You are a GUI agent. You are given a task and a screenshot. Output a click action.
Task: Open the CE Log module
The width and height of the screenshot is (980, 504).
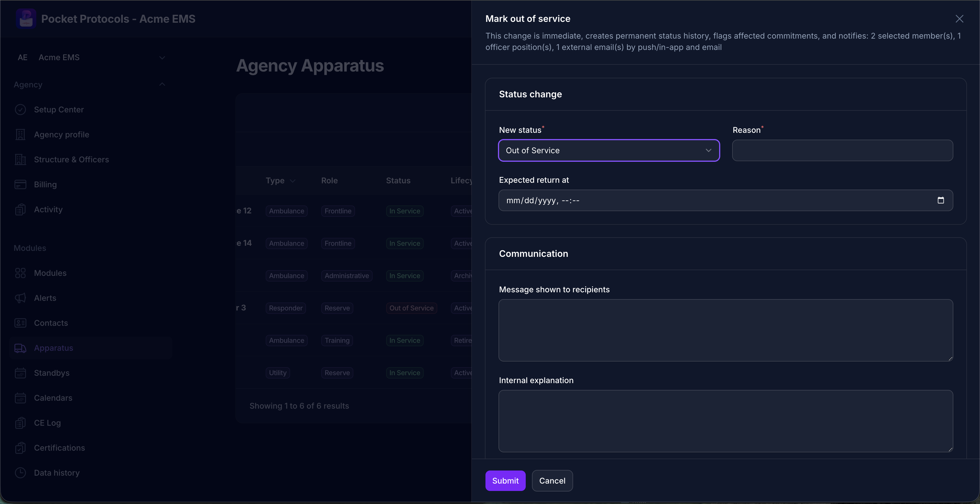pos(48,423)
